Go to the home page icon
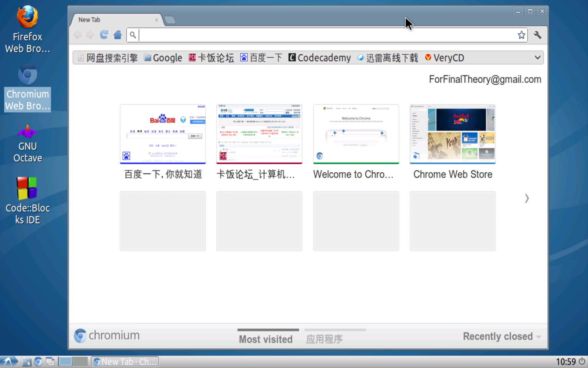This screenshot has width=588, height=368. 118,35
